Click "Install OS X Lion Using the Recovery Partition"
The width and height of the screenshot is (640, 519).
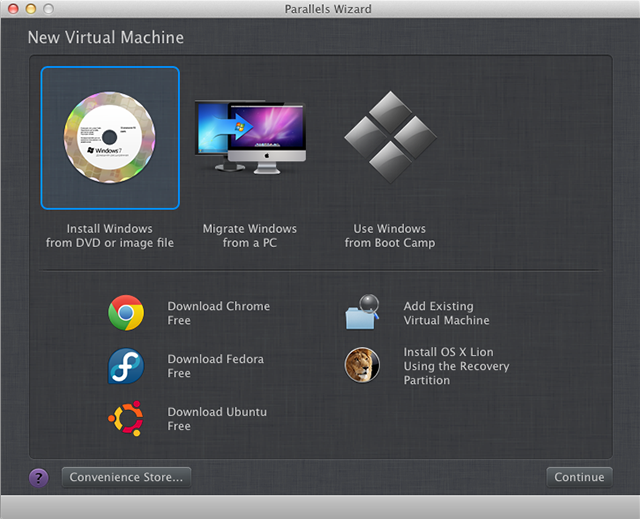point(456,366)
